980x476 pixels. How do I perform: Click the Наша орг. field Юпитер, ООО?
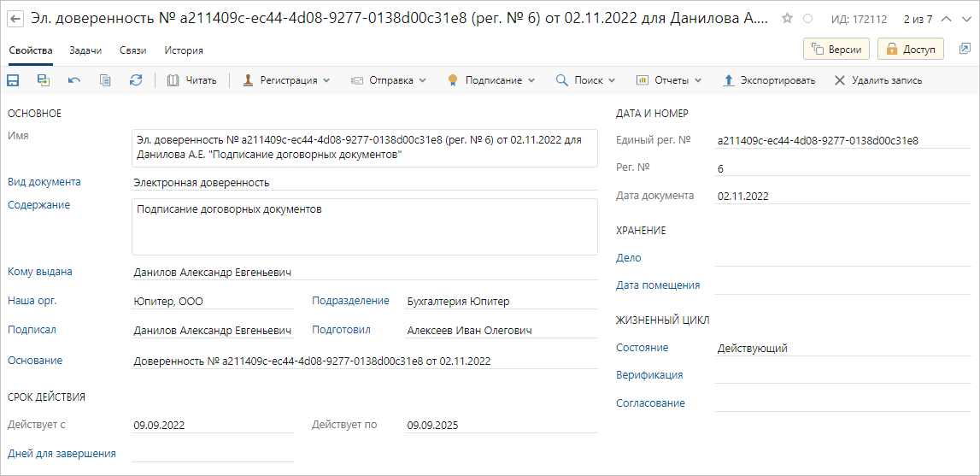coord(213,302)
